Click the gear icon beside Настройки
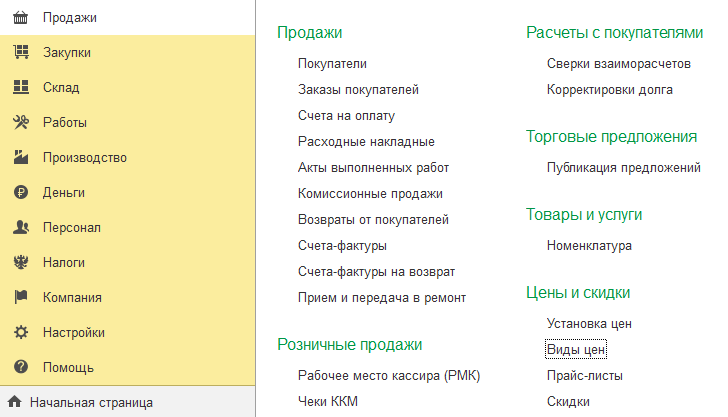Screen dimensions: 728x417 click(21, 332)
